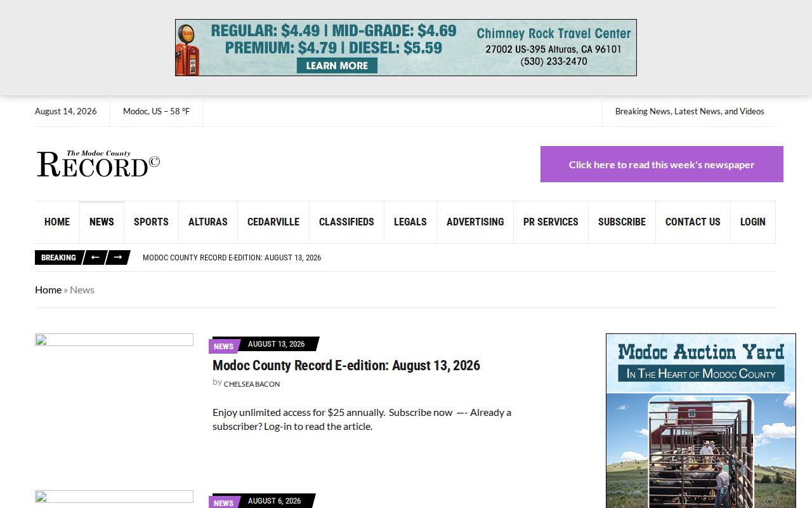Click the next breaking news arrow

point(118,258)
